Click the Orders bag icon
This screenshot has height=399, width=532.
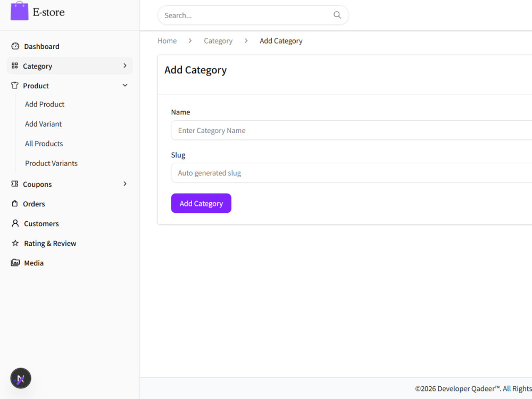[14, 204]
